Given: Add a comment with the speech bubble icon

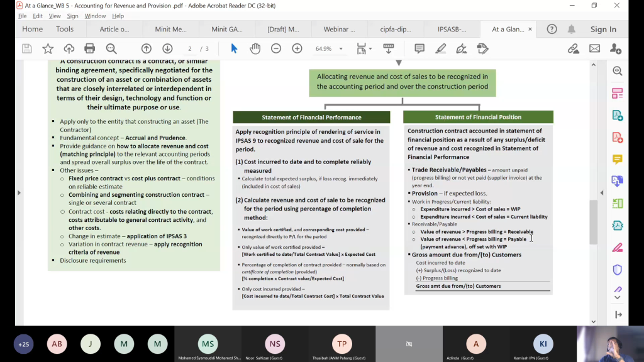Looking at the screenshot, I should (x=419, y=49).
